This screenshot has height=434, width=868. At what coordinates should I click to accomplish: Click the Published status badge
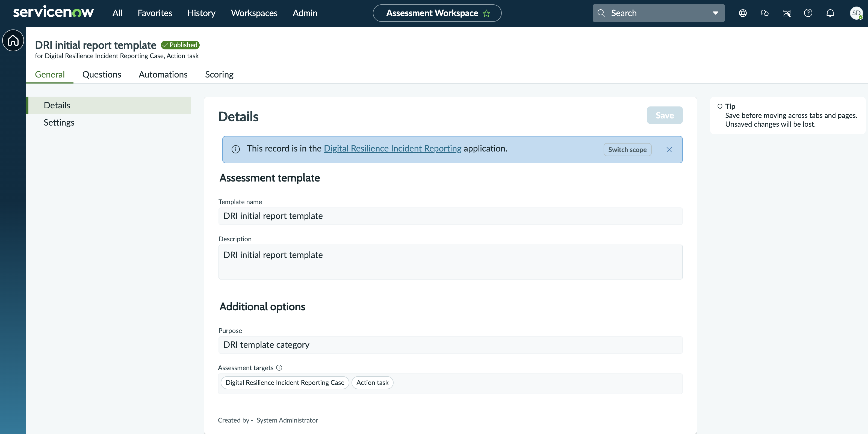coord(180,45)
